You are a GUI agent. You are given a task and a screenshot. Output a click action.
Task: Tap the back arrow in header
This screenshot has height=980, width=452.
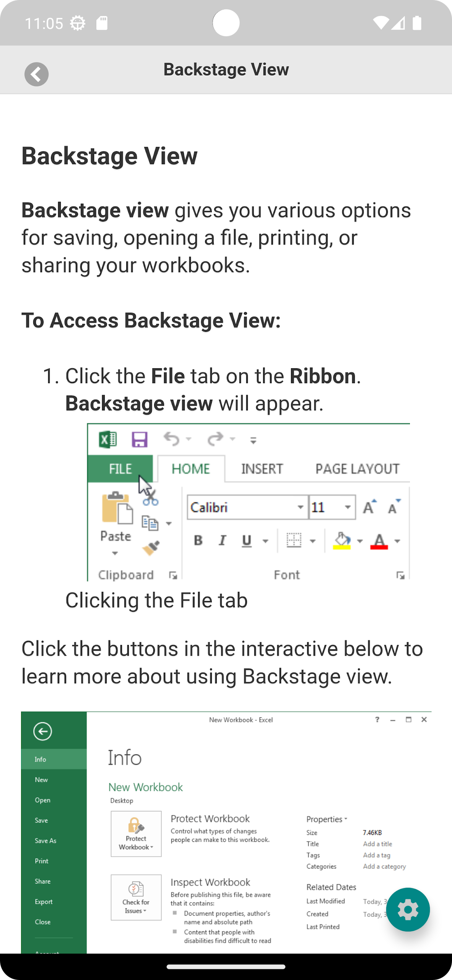(36, 74)
